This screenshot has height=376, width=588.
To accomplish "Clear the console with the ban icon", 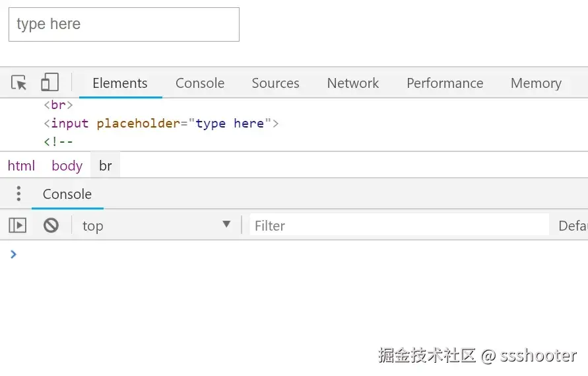I will pyautogui.click(x=51, y=225).
